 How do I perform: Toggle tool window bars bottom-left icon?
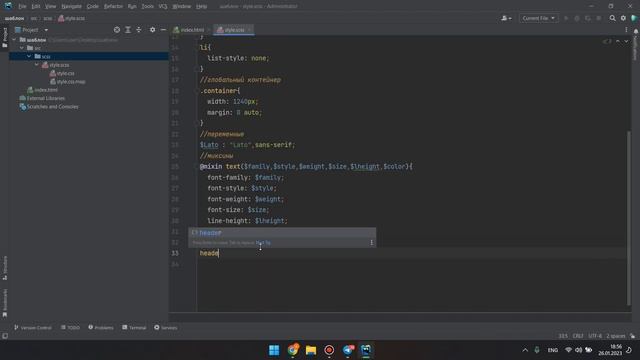click(5, 336)
